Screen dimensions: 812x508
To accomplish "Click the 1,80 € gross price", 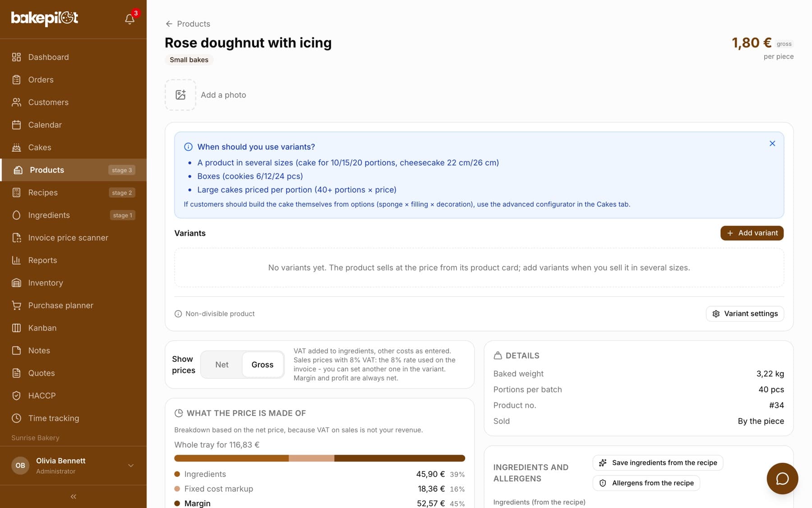I will [752, 43].
